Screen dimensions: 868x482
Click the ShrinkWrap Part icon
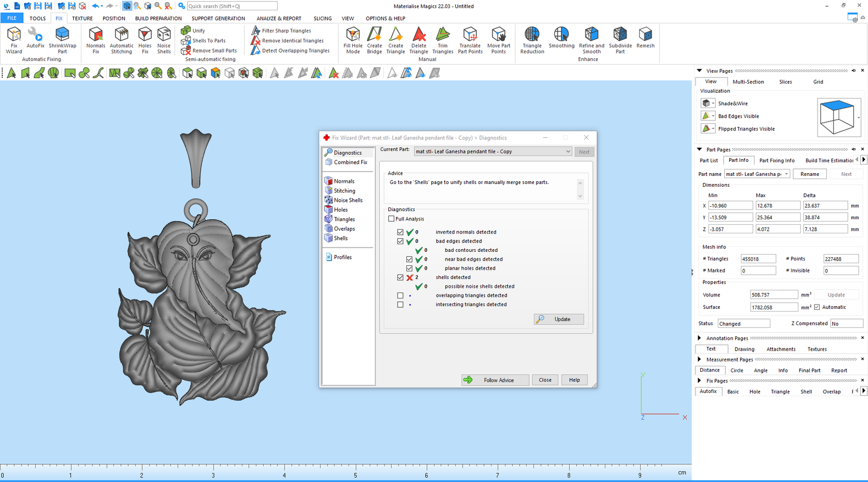62,40
